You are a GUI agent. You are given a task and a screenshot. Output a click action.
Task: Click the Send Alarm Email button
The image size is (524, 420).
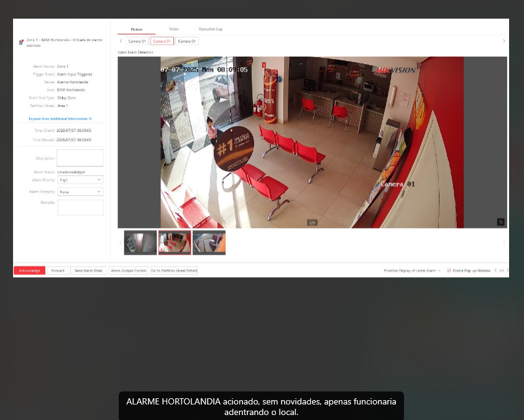coord(88,271)
